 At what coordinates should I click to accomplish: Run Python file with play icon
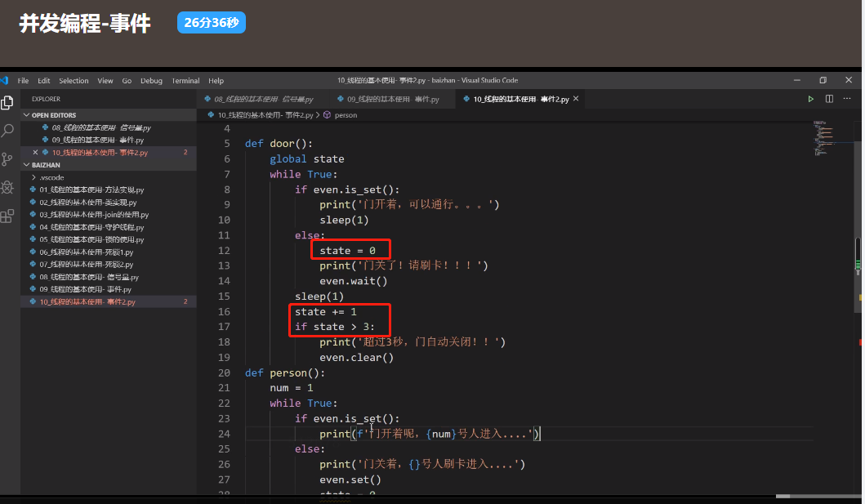(810, 99)
